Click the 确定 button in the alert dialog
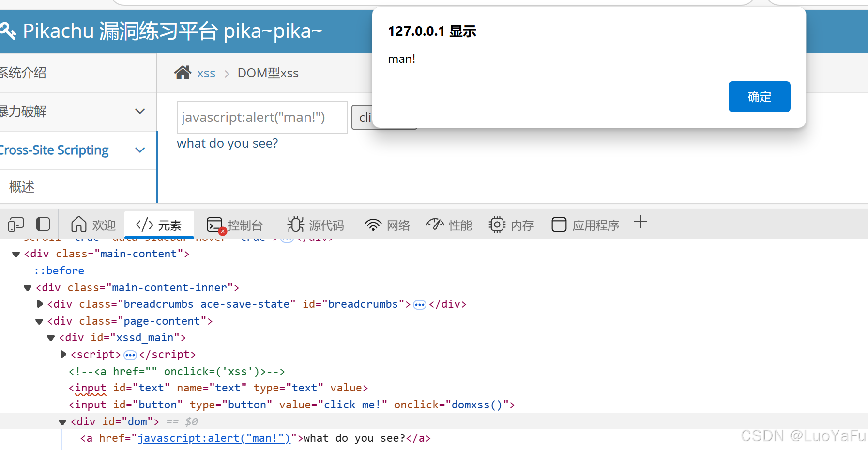Image resolution: width=868 pixels, height=450 pixels. 759,97
